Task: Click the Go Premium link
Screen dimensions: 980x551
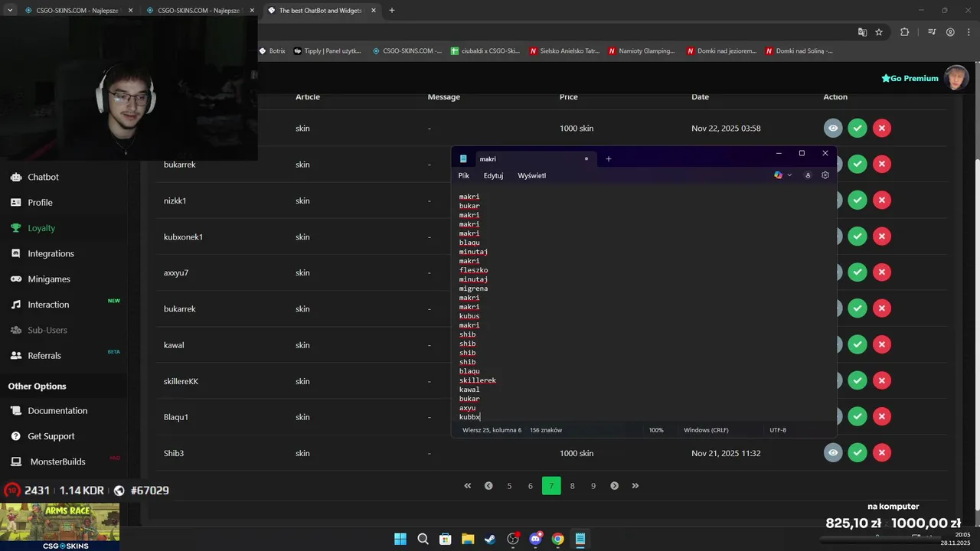Action: click(x=910, y=78)
